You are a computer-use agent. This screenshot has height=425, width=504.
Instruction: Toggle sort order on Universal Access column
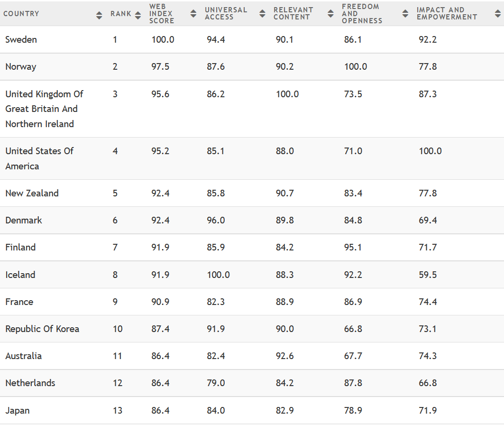pos(262,14)
